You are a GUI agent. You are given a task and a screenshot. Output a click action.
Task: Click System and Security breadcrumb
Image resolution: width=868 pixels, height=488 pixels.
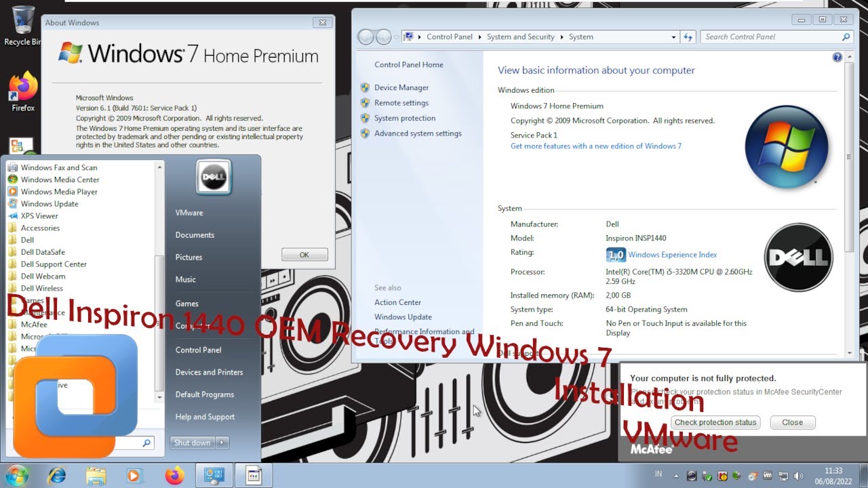pos(521,37)
